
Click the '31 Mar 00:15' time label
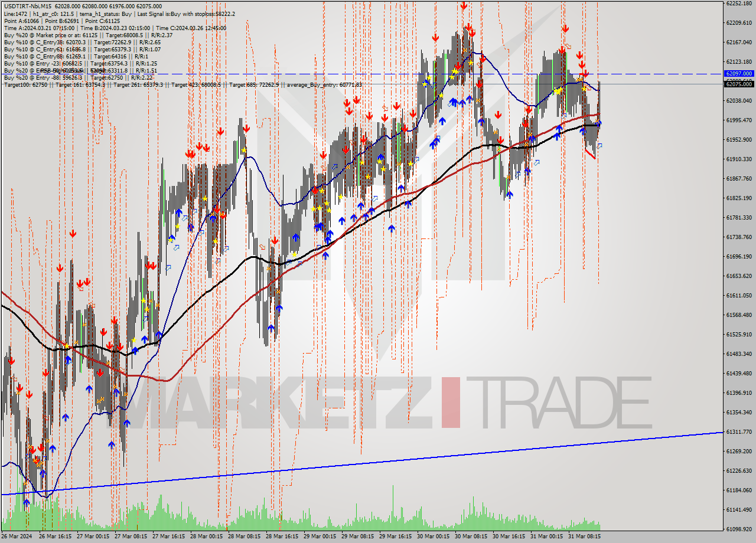coord(546,537)
